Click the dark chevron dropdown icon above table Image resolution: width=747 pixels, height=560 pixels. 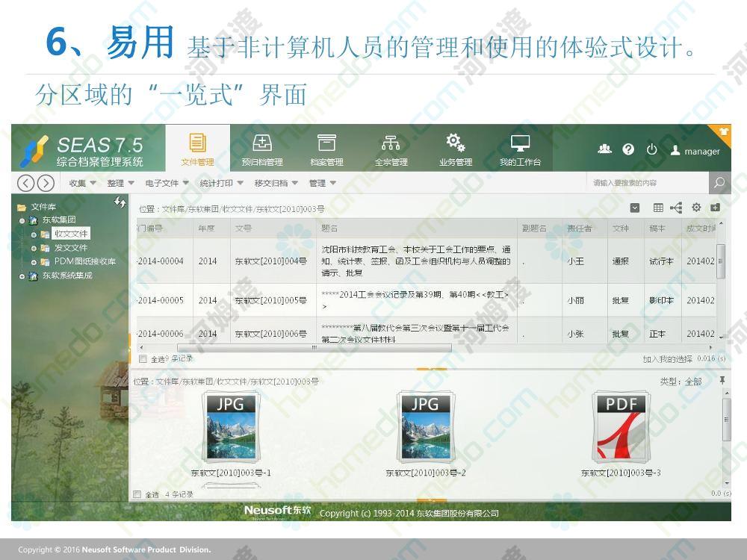point(634,208)
